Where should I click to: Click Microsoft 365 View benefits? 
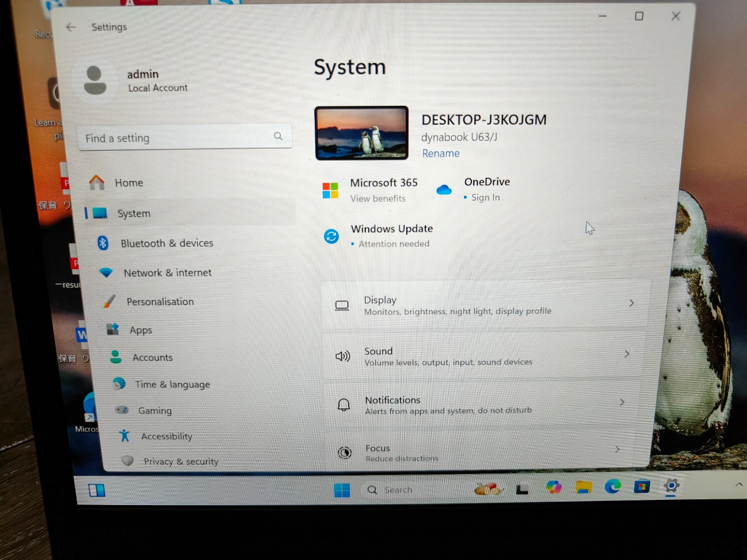(378, 199)
